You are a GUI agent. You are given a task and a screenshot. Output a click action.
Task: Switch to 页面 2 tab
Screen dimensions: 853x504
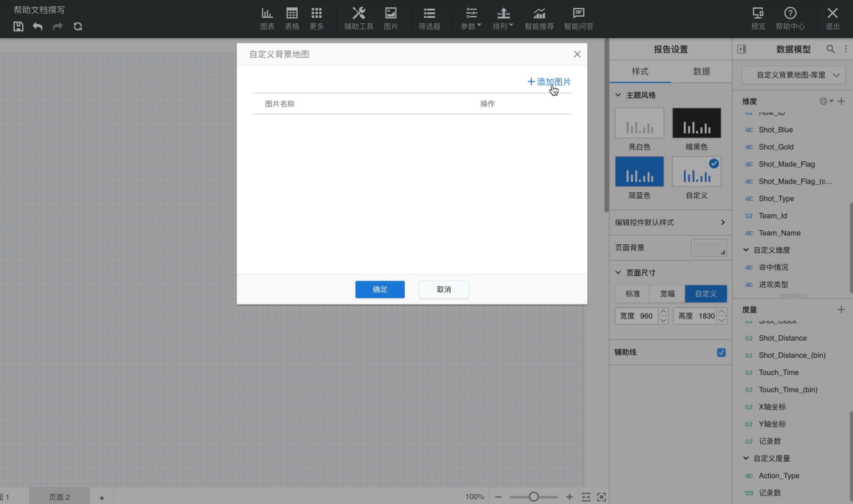pyautogui.click(x=60, y=497)
